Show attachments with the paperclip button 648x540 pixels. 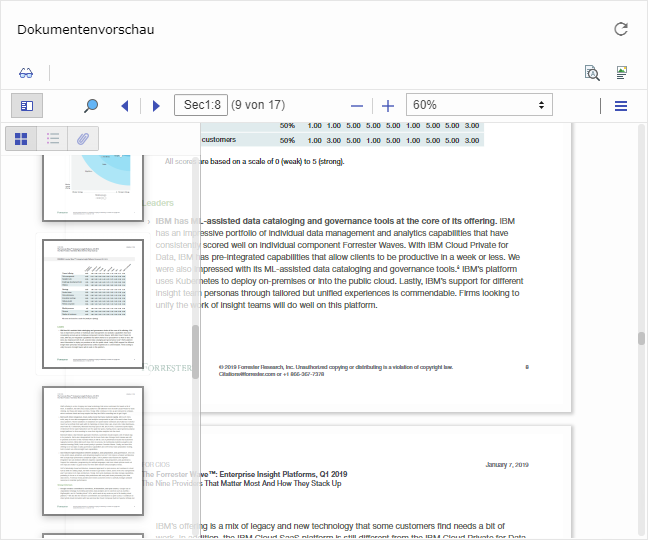click(x=84, y=138)
